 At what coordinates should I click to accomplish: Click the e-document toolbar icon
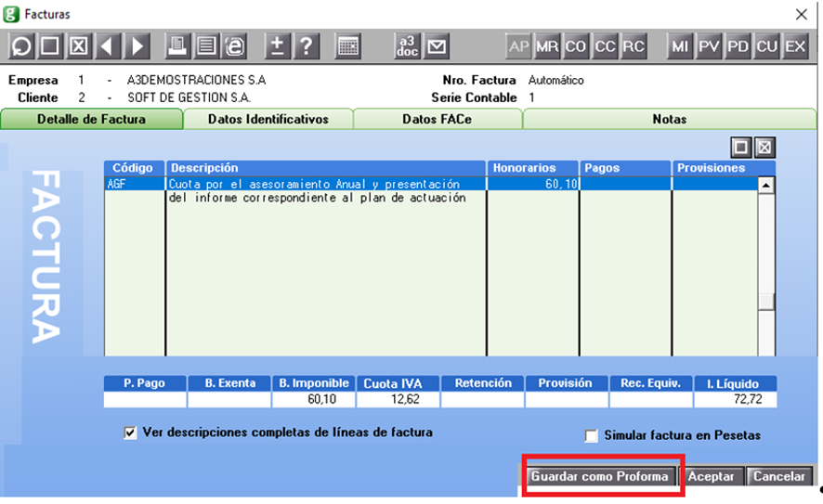(x=235, y=46)
